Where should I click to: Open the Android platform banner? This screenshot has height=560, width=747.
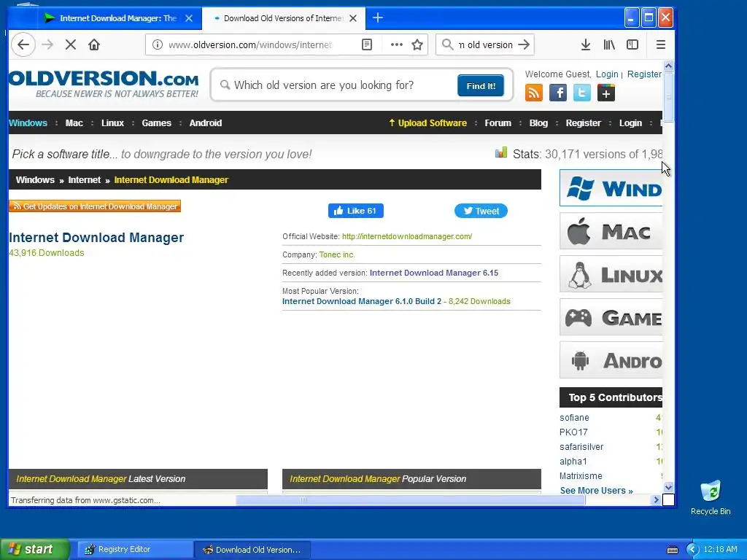611,360
